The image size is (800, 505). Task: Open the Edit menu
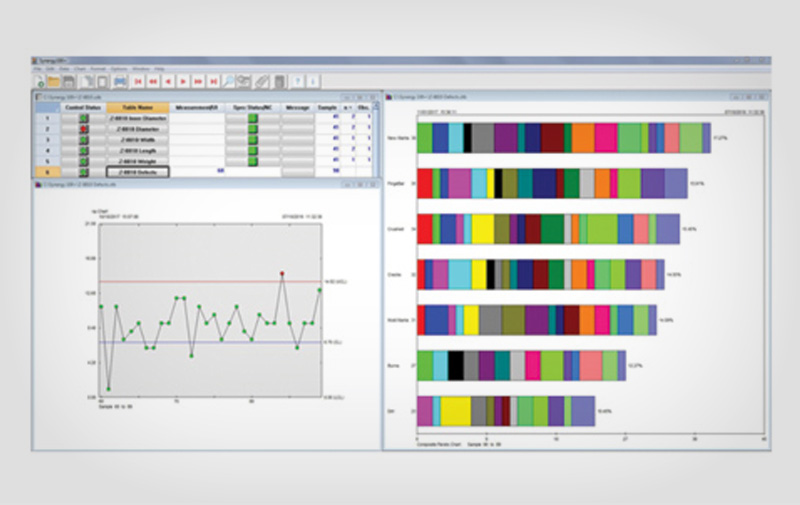50,69
